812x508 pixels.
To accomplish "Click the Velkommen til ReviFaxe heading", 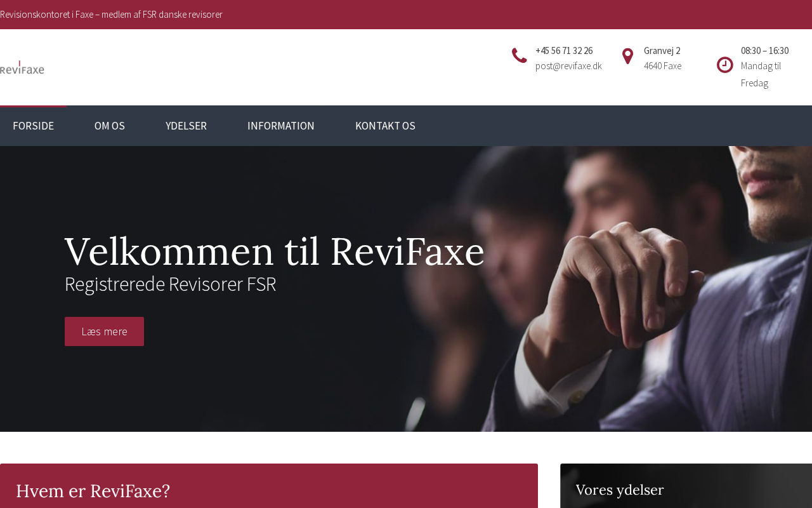I will pyautogui.click(x=274, y=251).
